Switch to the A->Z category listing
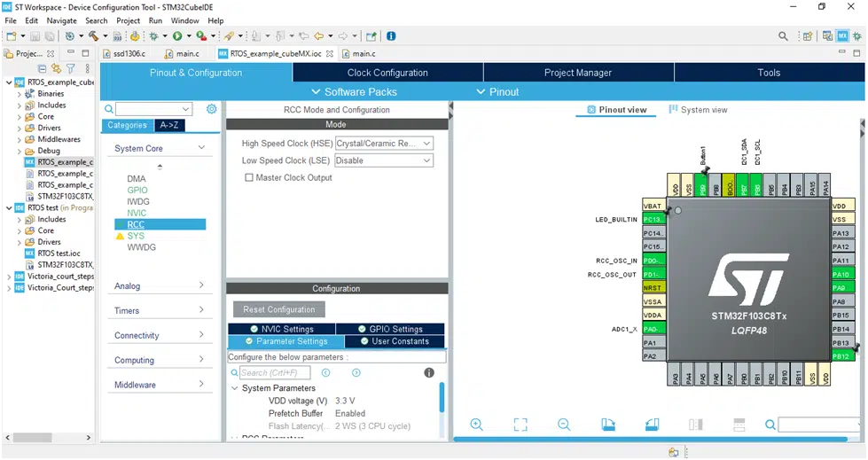The width and height of the screenshot is (868, 460). (169, 125)
